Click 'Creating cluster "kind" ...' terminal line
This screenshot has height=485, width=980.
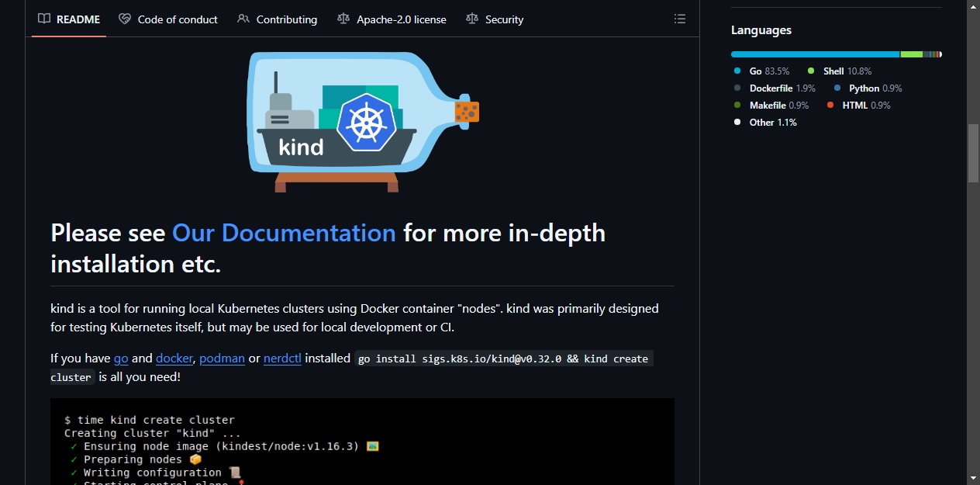click(x=153, y=433)
